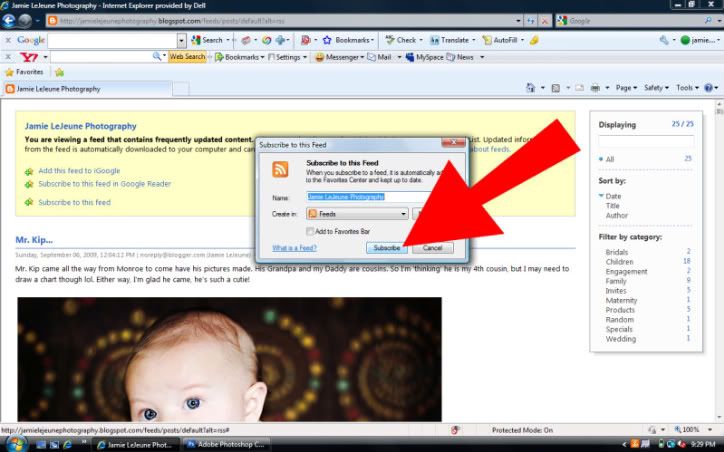Image resolution: width=724 pixels, height=452 pixels.
Task: Open the Page menu
Action: [626, 88]
